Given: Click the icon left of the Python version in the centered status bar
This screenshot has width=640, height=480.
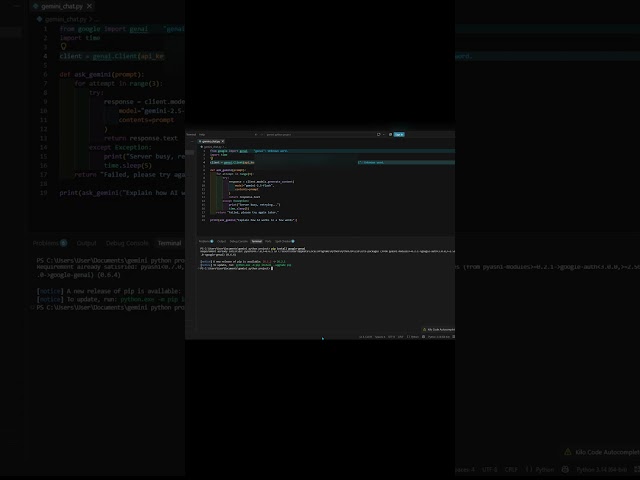Looking at the screenshot, I should point(423,337).
